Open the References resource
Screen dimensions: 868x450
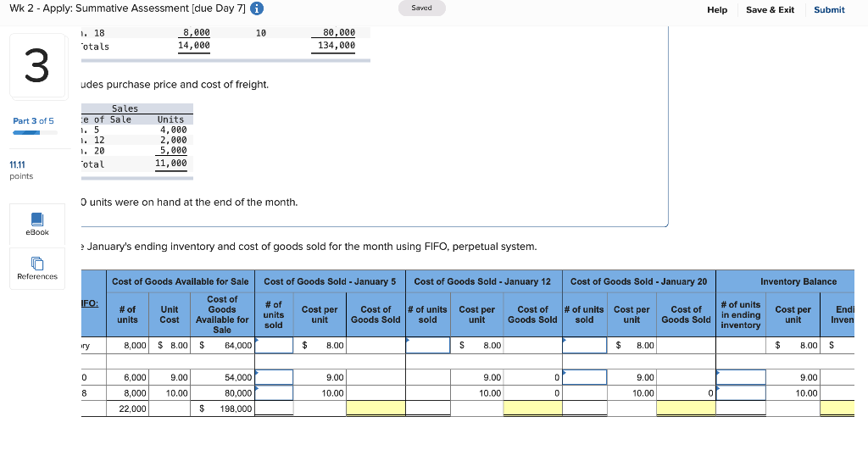coord(37,269)
